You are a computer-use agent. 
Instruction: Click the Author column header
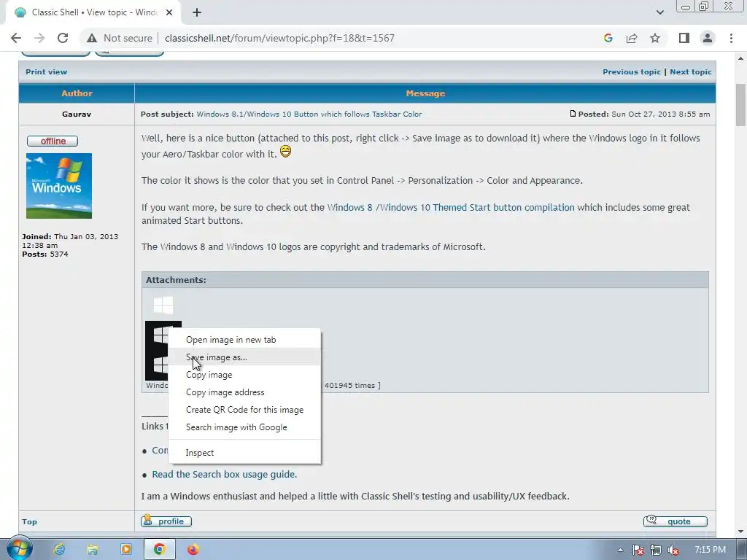pyautogui.click(x=77, y=93)
